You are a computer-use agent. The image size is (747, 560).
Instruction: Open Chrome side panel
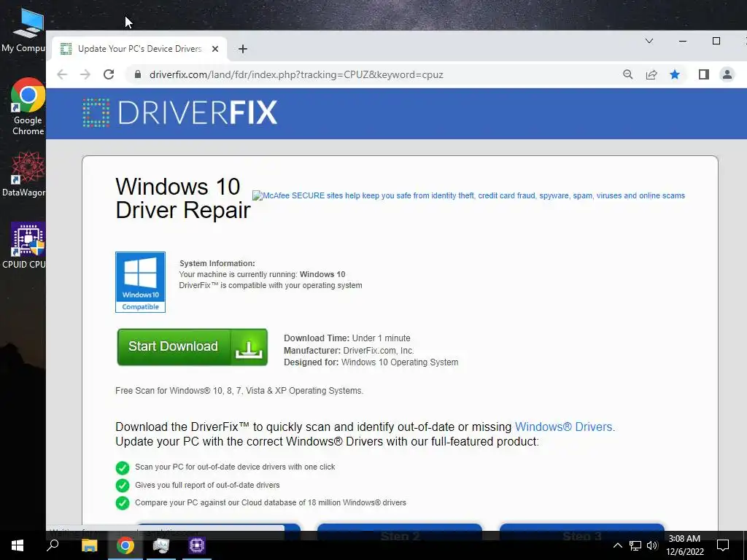(704, 74)
